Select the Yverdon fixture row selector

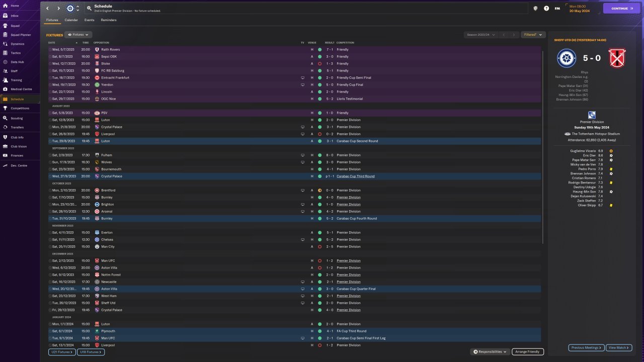[x=50, y=85]
